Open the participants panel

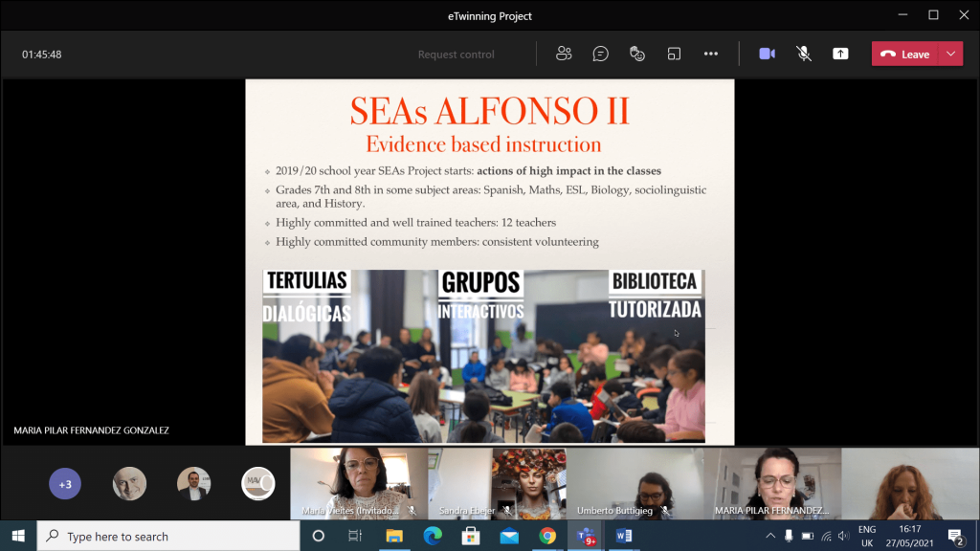(564, 55)
